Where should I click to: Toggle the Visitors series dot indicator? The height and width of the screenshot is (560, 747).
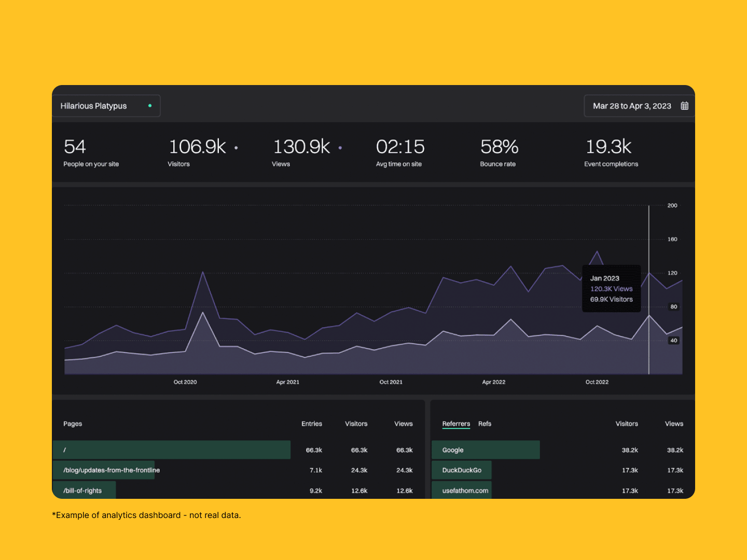pos(236,148)
